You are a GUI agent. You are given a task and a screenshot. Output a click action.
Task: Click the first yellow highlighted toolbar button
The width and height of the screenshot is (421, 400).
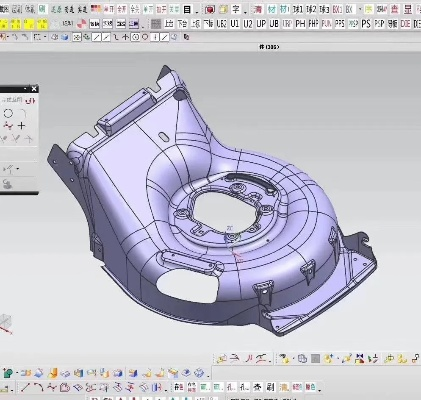tap(3, 24)
